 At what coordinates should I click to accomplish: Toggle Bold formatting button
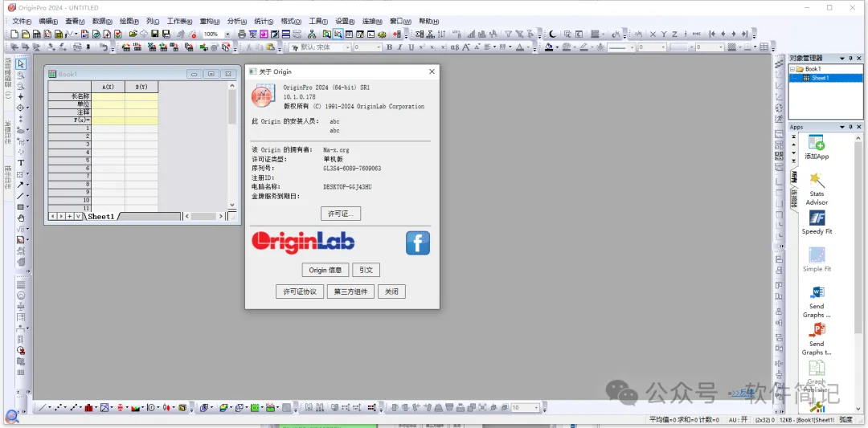point(389,47)
